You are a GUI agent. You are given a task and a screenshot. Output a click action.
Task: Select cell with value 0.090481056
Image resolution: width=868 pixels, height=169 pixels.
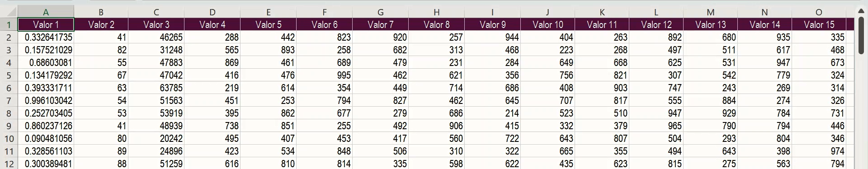pos(46,138)
